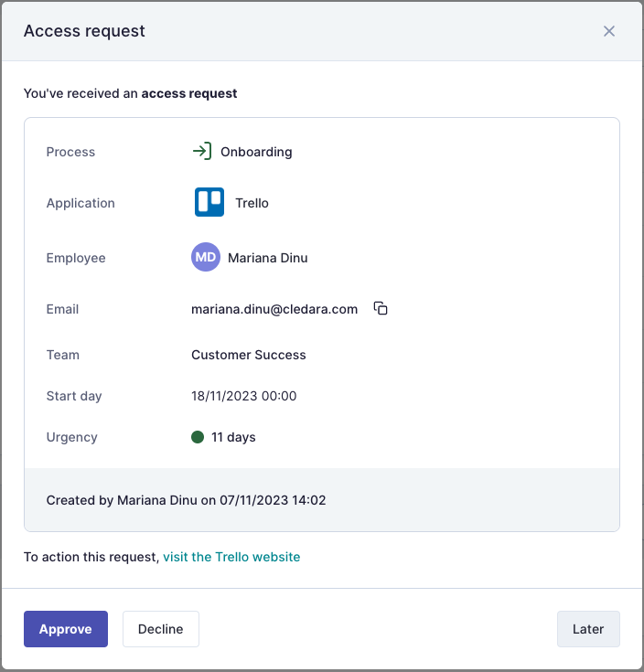Image resolution: width=644 pixels, height=672 pixels.
Task: Click the bold access request heading text
Action: pos(189,93)
